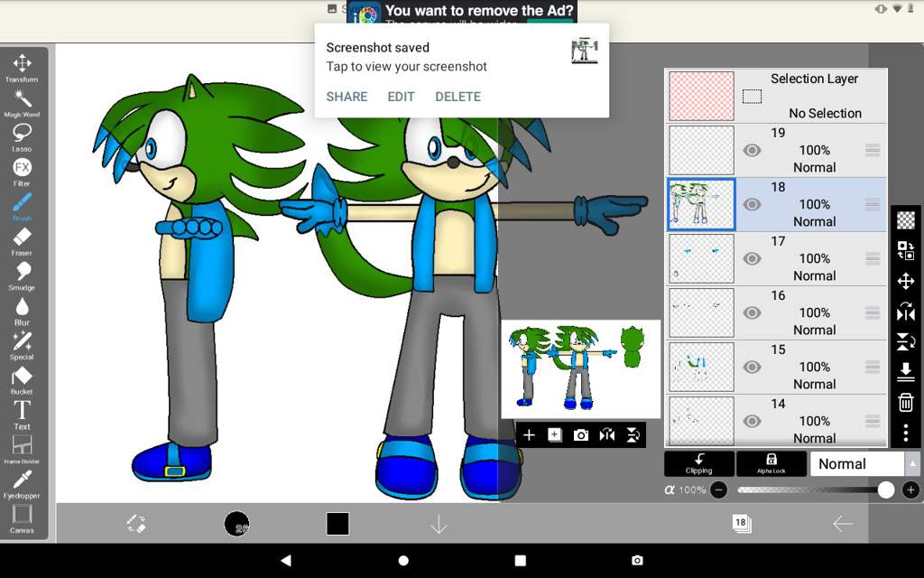Hide layer 17 with eye icon

[752, 259]
